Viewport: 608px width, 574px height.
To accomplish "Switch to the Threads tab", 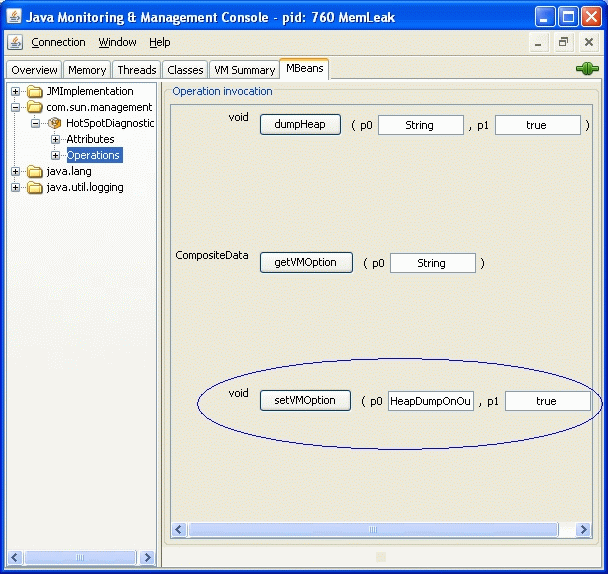I will click(137, 70).
